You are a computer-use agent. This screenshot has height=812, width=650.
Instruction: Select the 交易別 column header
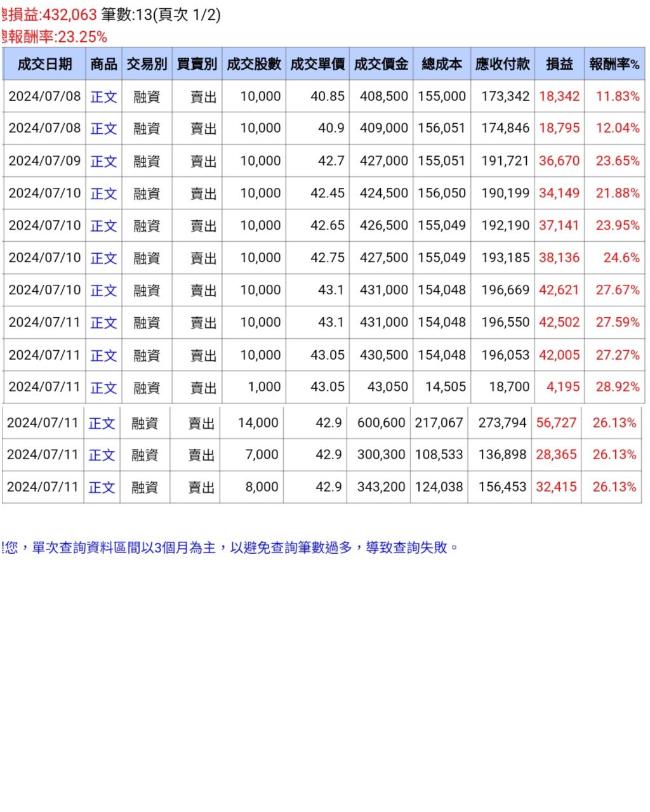(147, 63)
